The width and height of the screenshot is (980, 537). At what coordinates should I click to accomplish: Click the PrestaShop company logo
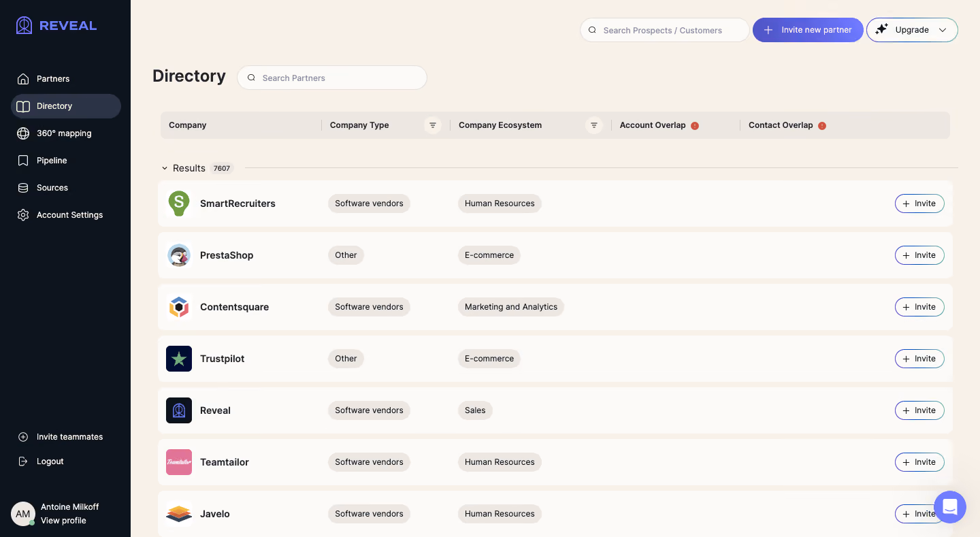[x=179, y=255]
